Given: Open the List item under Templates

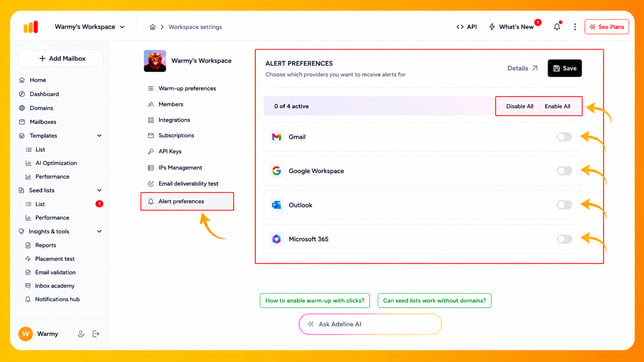Looking at the screenshot, I should [x=36, y=150].
